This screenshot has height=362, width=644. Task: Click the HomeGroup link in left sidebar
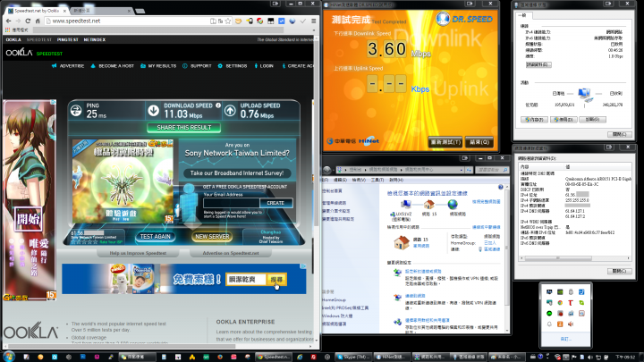pos(334,300)
